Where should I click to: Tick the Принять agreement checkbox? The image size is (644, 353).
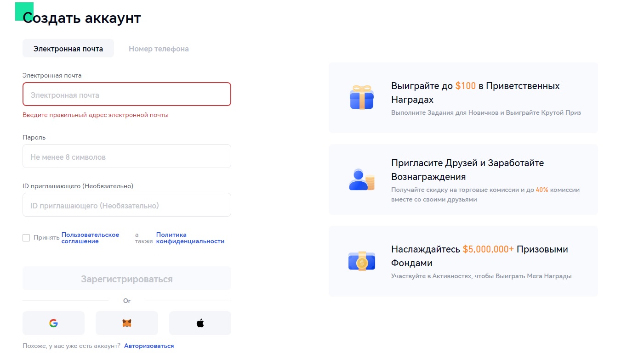(26, 238)
